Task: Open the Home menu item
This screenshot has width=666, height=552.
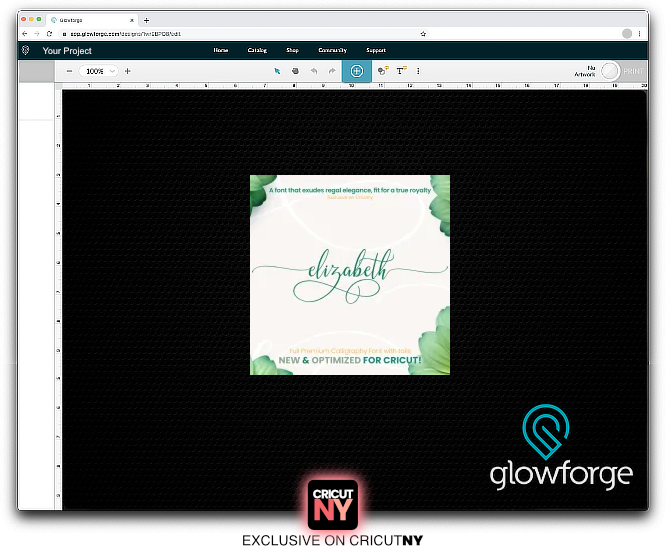Action: [220, 50]
